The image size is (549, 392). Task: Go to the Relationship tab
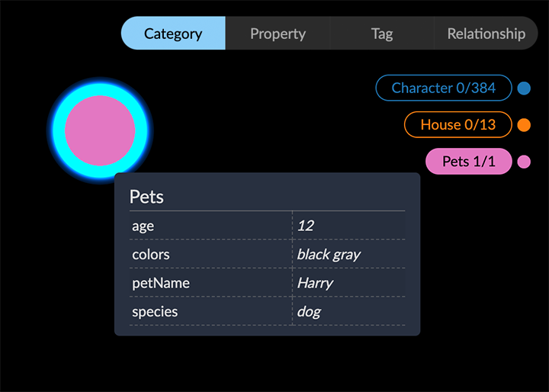tap(486, 34)
